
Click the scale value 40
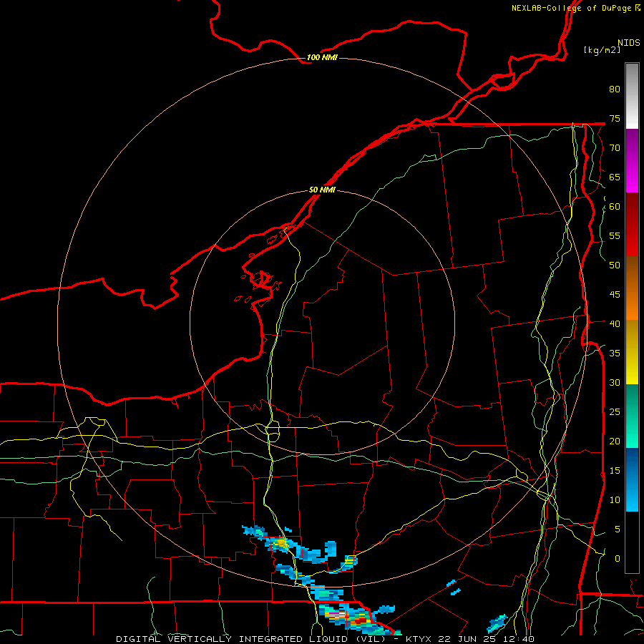point(615,324)
